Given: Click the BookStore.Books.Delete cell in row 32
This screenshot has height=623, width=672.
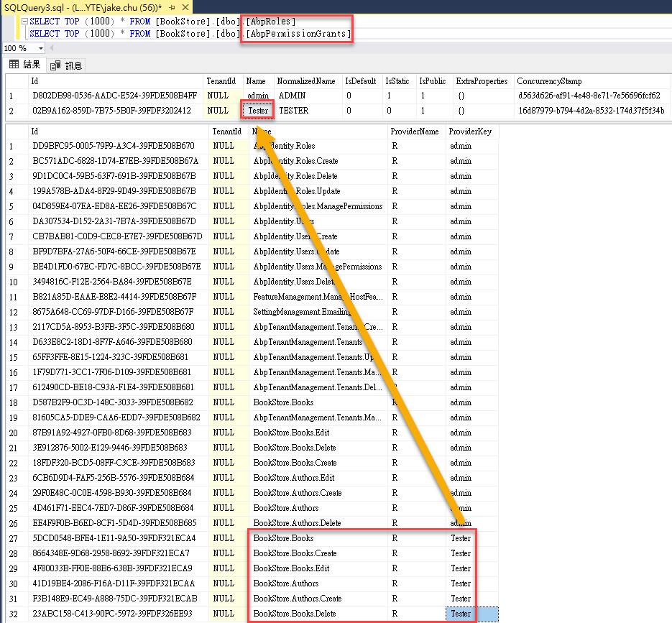Looking at the screenshot, I should (295, 614).
